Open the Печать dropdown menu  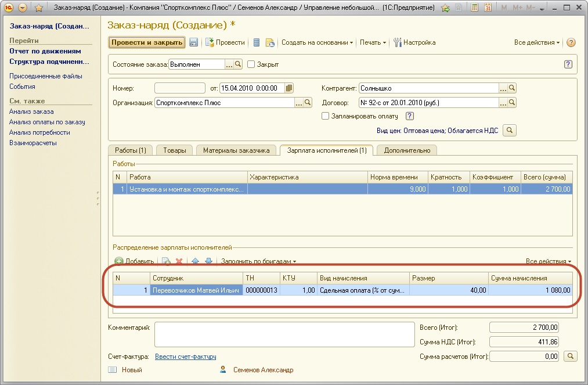tap(373, 42)
